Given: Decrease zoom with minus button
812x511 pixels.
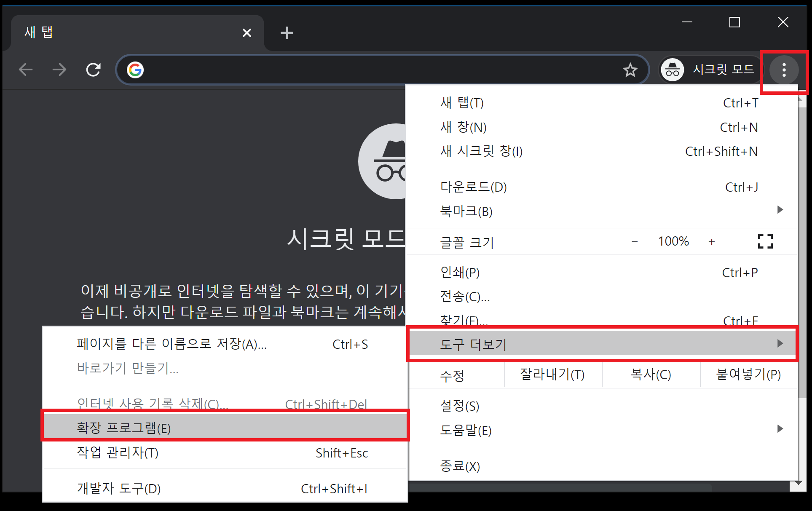Looking at the screenshot, I should [635, 242].
